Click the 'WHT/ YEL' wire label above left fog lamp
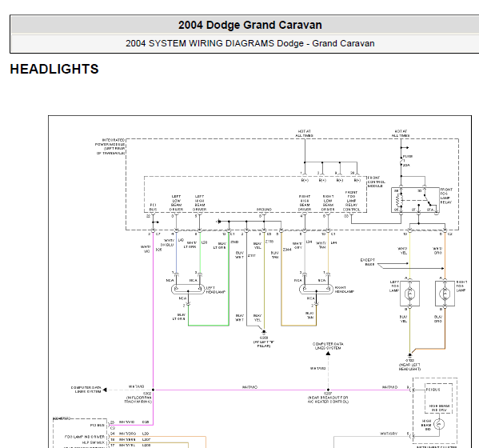The height and width of the screenshot is (448, 479). [x=402, y=250]
